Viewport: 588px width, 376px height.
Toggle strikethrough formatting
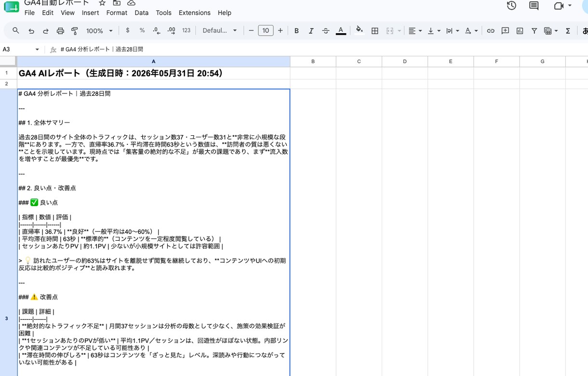coord(326,31)
